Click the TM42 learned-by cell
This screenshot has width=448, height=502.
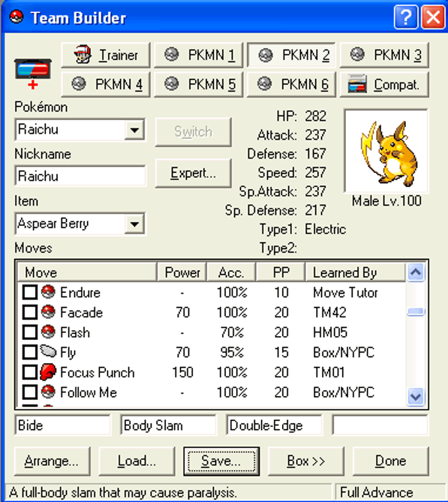coord(329,312)
